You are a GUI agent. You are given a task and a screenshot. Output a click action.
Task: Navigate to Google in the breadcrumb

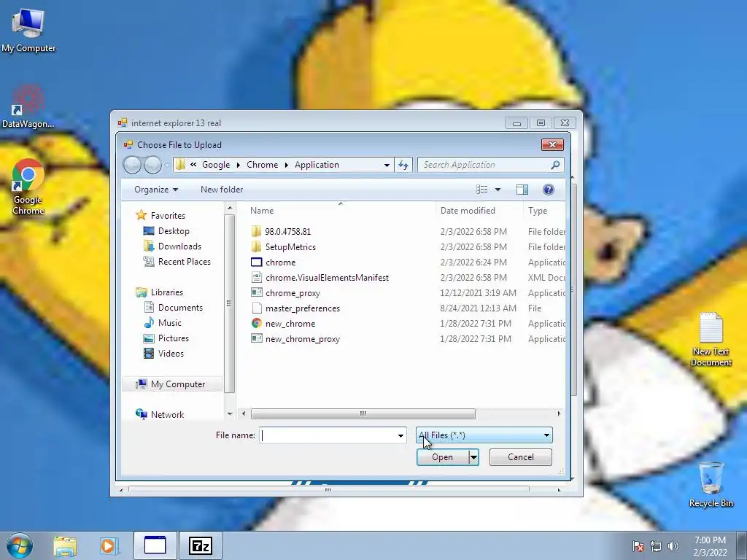(x=216, y=165)
